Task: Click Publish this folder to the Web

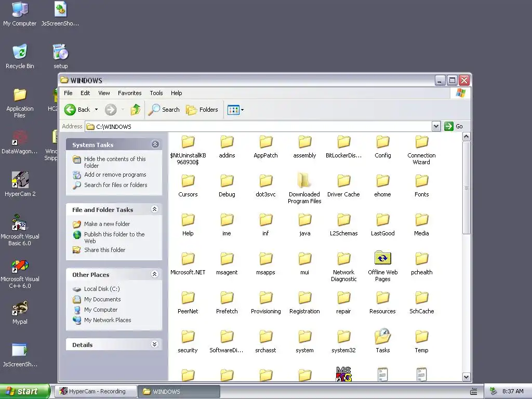Action: (114, 237)
